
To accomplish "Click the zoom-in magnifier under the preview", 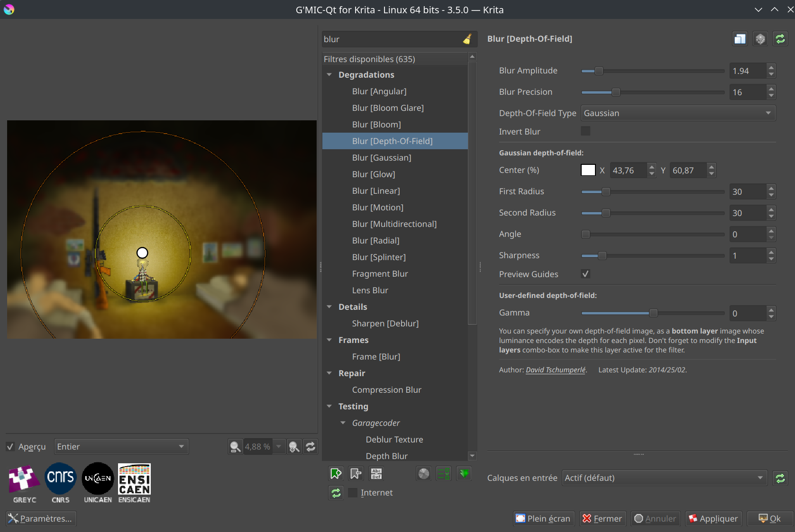I will (294, 447).
